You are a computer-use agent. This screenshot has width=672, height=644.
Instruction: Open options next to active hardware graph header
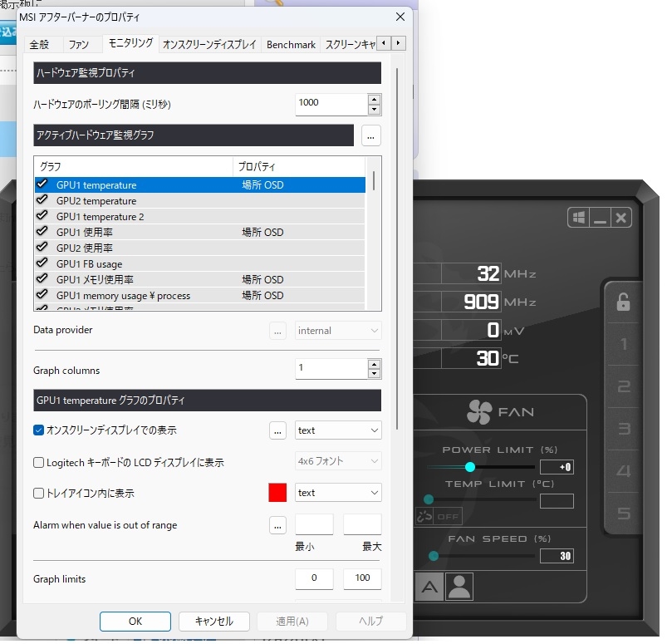point(370,136)
